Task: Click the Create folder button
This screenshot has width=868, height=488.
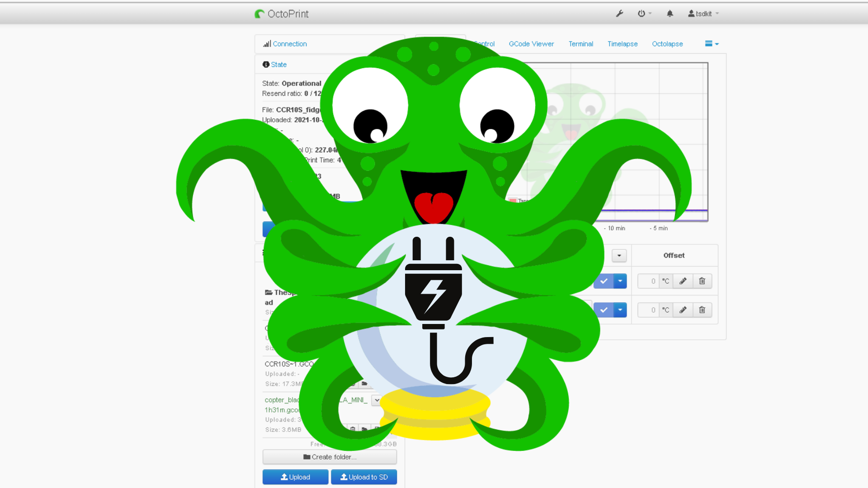Action: point(330,457)
